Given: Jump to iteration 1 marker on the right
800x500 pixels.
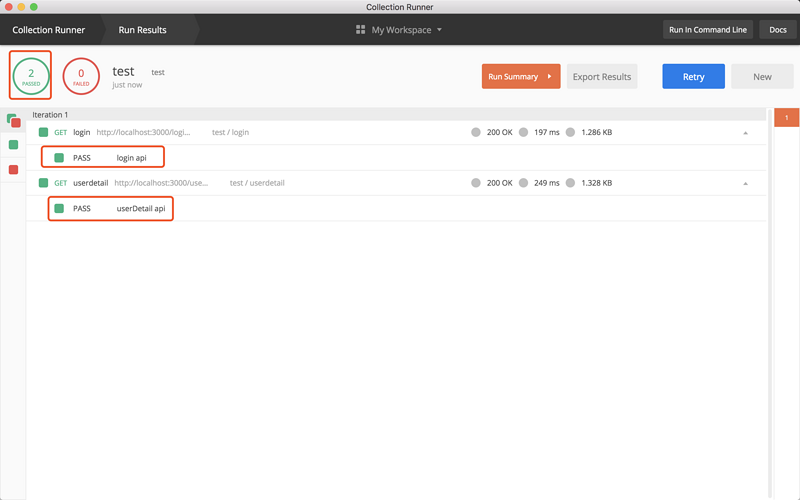Looking at the screenshot, I should point(786,117).
